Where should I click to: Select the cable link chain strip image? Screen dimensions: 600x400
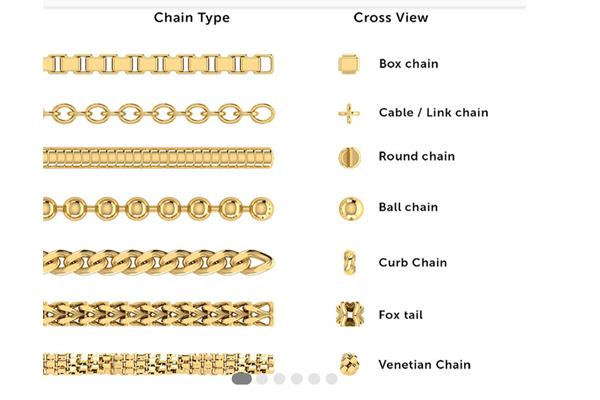point(158,112)
